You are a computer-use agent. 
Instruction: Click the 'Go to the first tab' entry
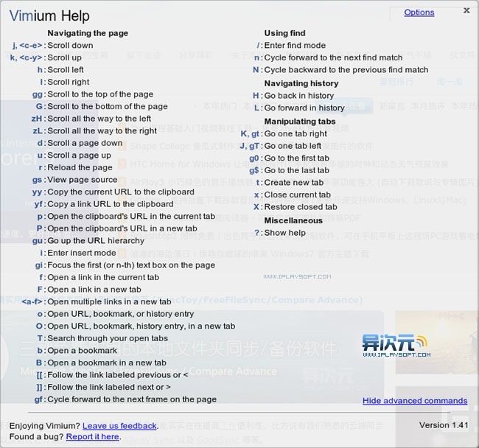[x=297, y=158]
